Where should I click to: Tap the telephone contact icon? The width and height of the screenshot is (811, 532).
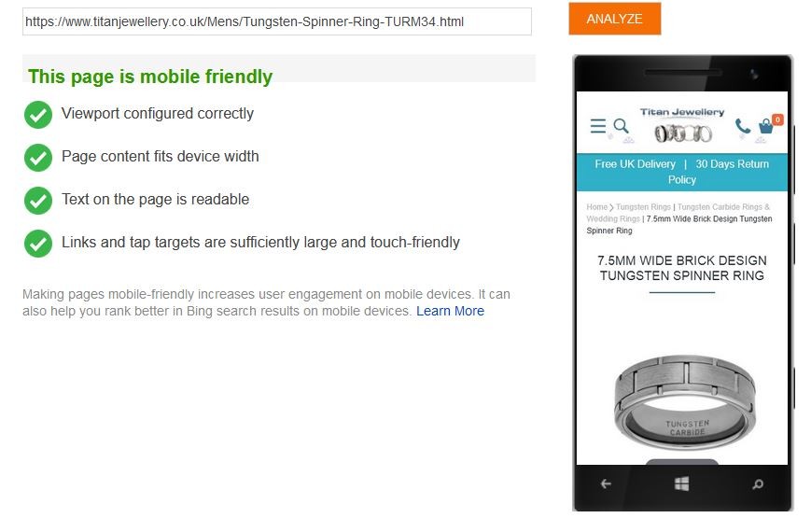coord(743,126)
